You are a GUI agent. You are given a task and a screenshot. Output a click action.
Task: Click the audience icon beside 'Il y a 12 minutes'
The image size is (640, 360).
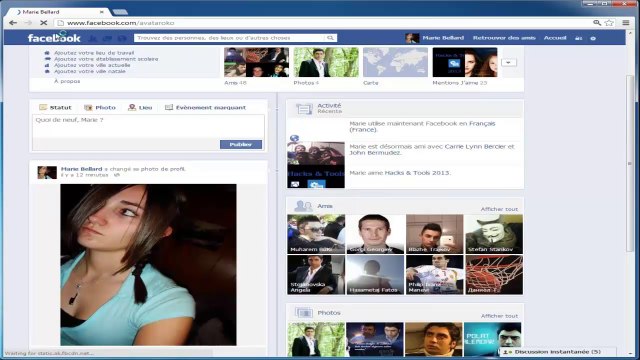pos(117,175)
